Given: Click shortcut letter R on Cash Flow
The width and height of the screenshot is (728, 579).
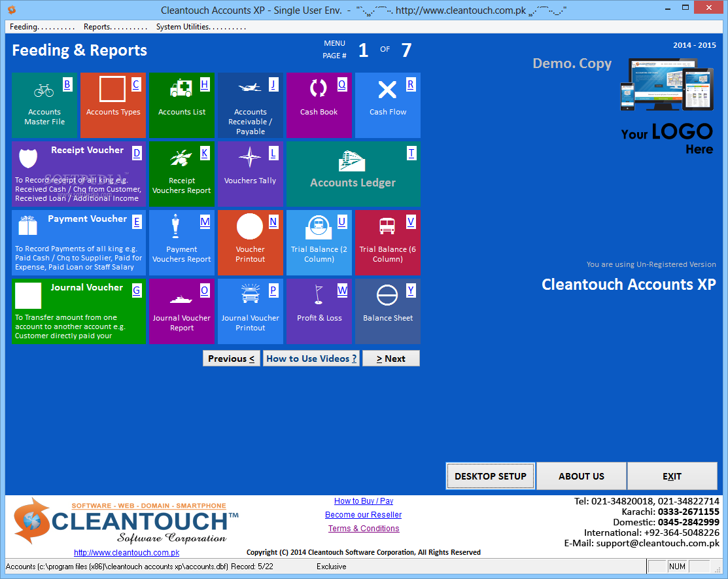Looking at the screenshot, I should [x=410, y=84].
